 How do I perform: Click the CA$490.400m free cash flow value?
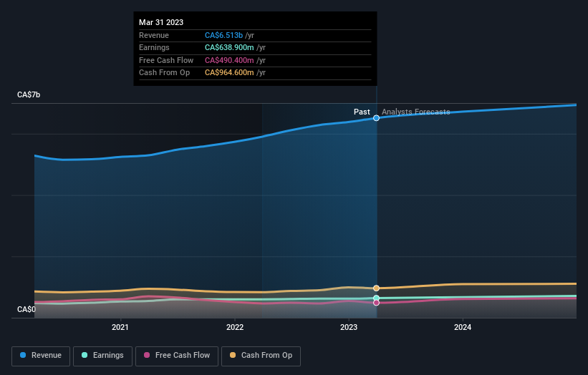coord(229,60)
